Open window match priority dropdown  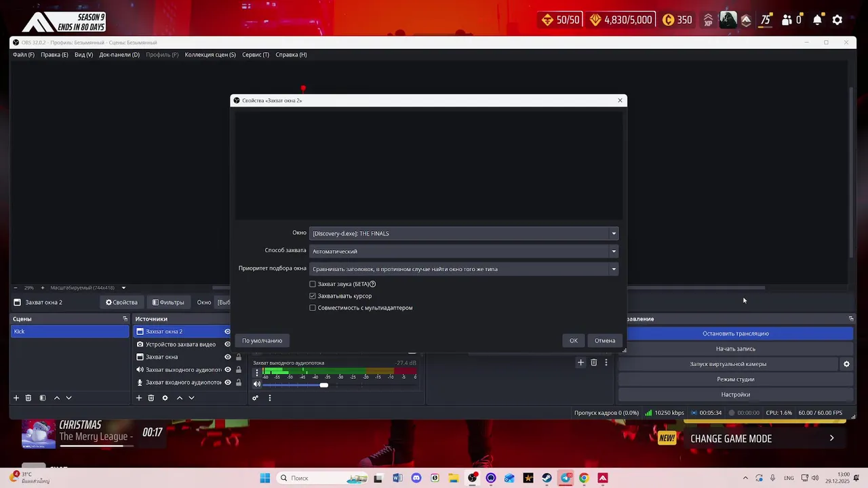[x=464, y=269]
